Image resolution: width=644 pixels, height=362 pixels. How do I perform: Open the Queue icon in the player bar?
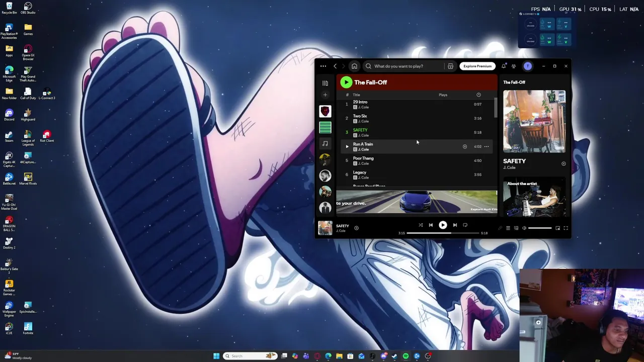click(508, 228)
